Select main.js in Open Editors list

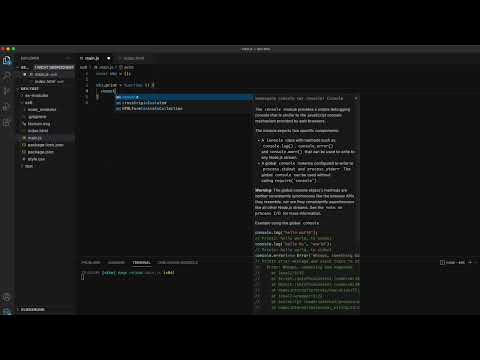[46, 74]
